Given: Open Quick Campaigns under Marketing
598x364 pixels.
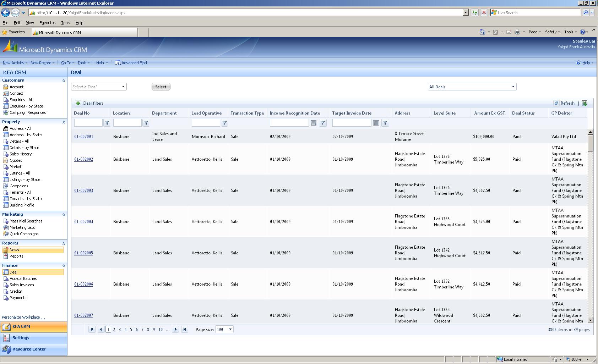Looking at the screenshot, I should [x=24, y=234].
